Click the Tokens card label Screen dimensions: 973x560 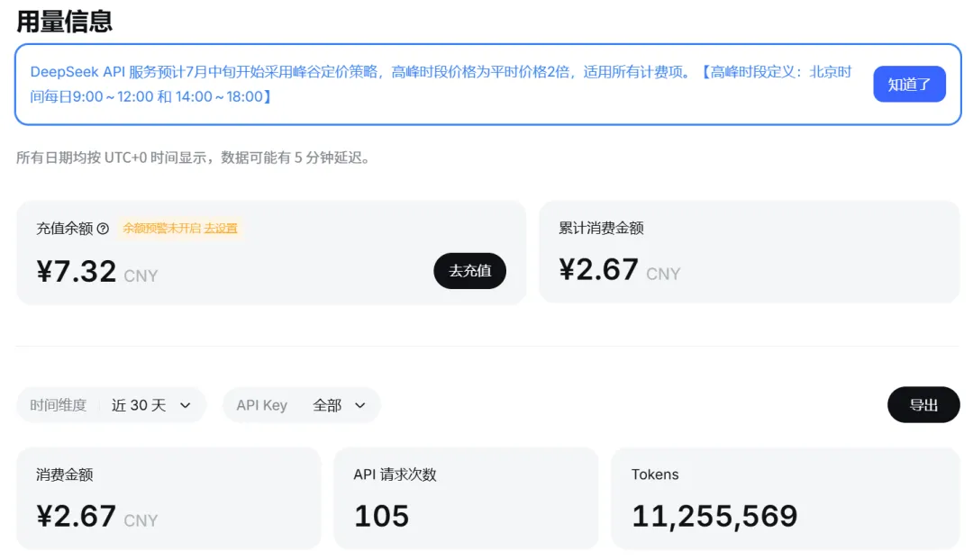coord(655,474)
